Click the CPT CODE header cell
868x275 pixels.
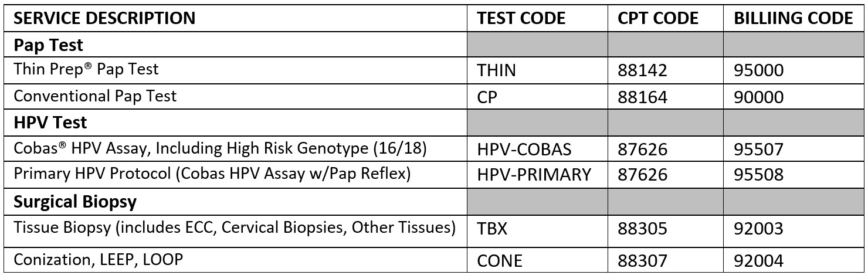658,18
